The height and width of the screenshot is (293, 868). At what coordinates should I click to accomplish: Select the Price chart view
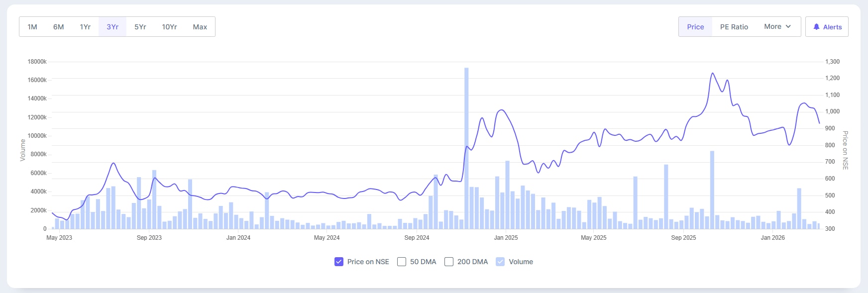tap(695, 27)
